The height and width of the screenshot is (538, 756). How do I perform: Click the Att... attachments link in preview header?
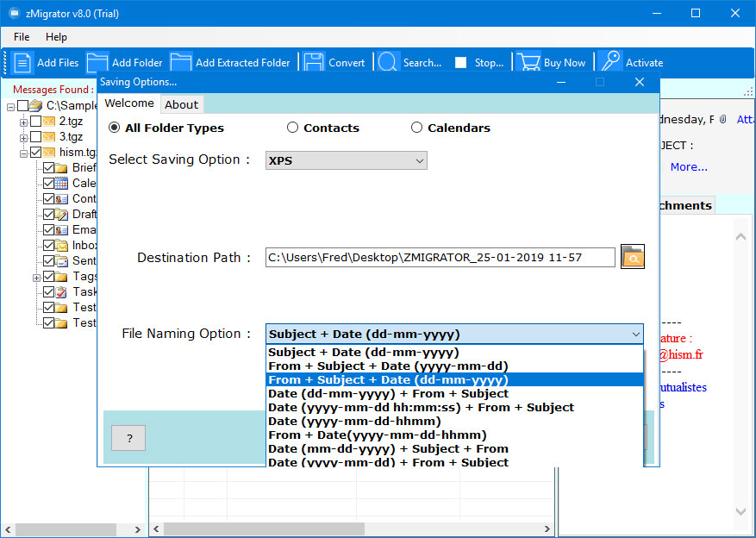[746, 120]
